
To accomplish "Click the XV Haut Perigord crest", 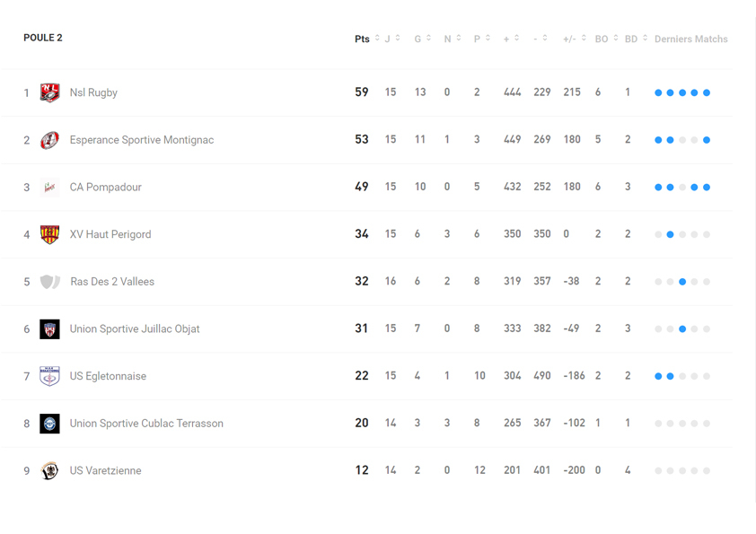I will pos(50,234).
